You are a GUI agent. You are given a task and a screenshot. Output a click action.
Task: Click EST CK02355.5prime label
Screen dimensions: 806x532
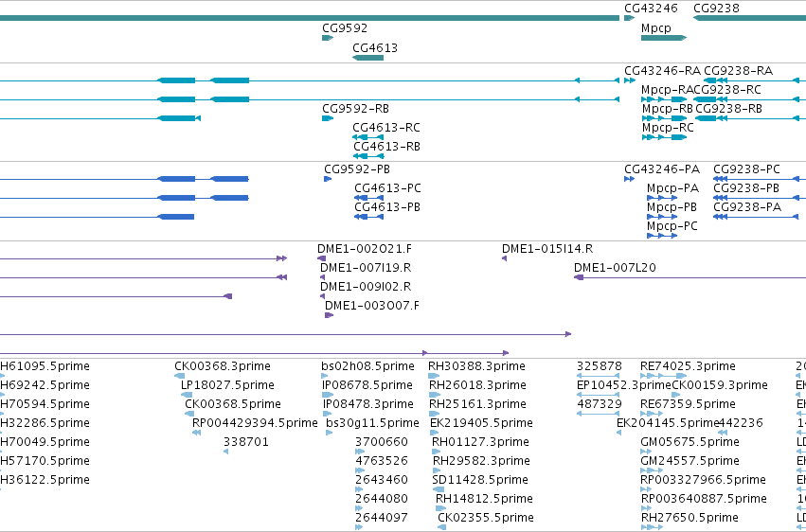coord(486,519)
